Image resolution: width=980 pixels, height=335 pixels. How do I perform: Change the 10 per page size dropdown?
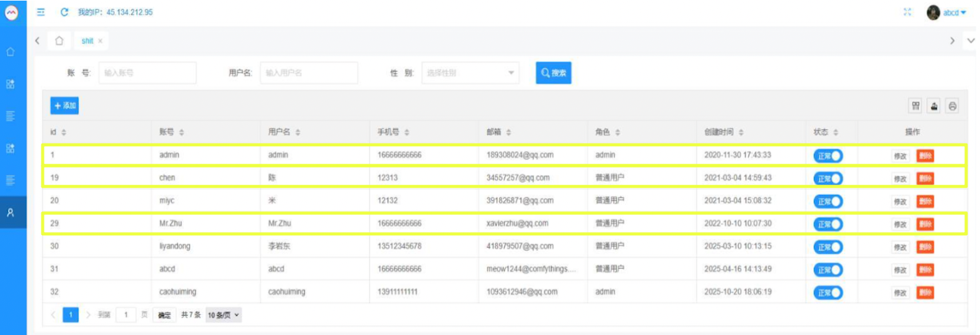point(223,315)
